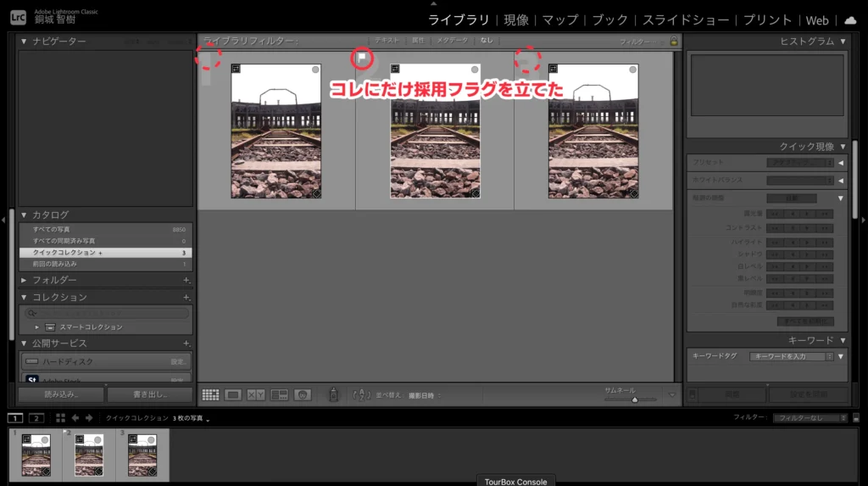
Task: Switch to Loupe view in toolbar
Action: (233, 395)
